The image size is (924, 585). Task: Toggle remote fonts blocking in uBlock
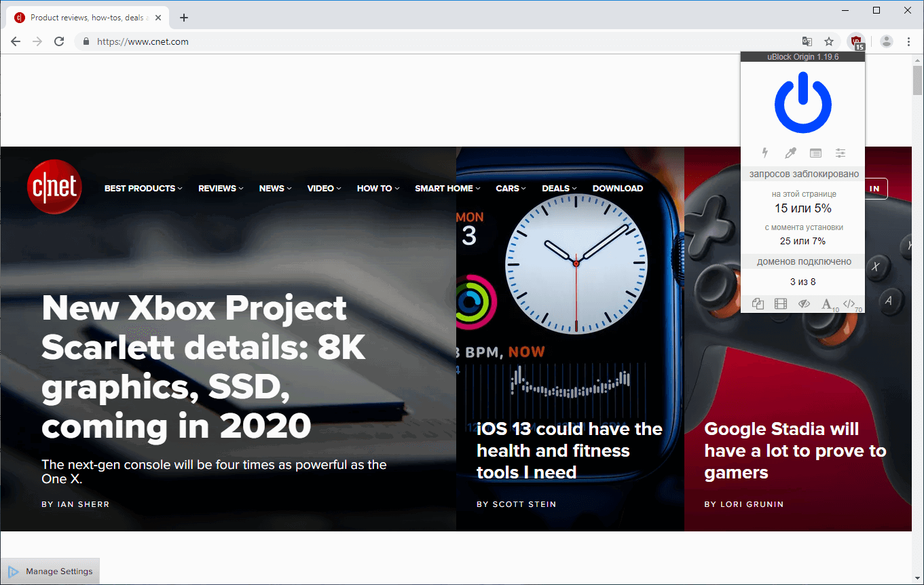827,303
